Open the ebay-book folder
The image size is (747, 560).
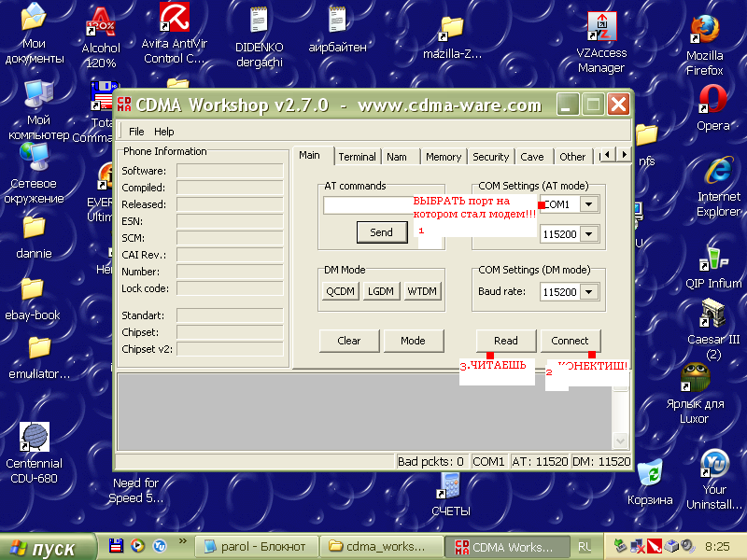pyautogui.click(x=33, y=300)
